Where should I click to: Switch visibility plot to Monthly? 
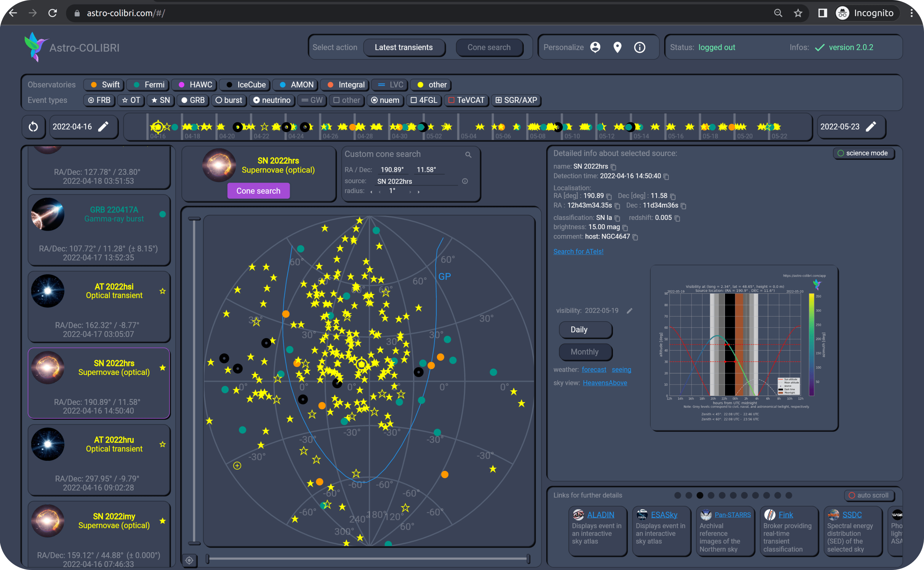pos(585,352)
